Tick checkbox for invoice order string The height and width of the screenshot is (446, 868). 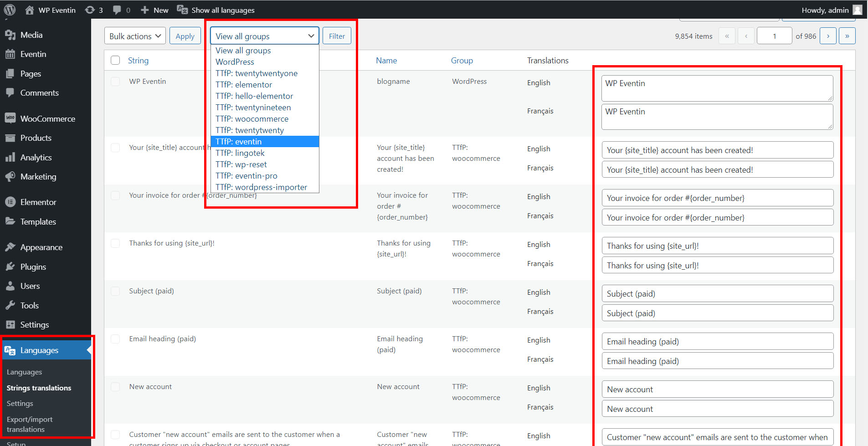coord(115,195)
